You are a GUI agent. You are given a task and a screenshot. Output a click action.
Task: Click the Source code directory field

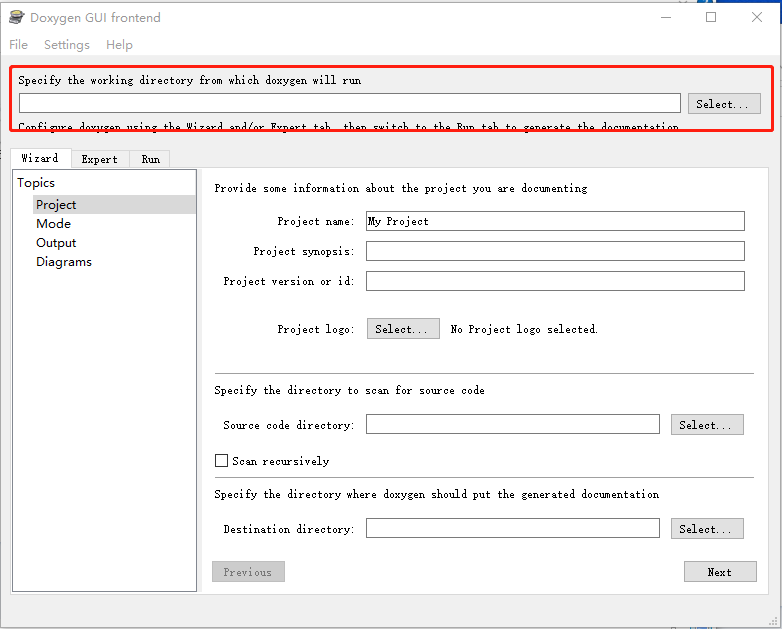(513, 424)
